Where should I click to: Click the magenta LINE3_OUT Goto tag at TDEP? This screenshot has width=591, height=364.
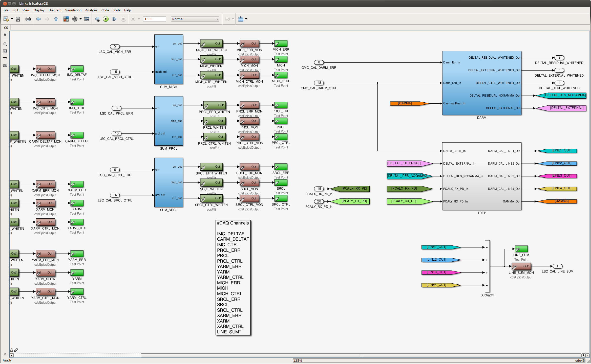[x=557, y=176]
